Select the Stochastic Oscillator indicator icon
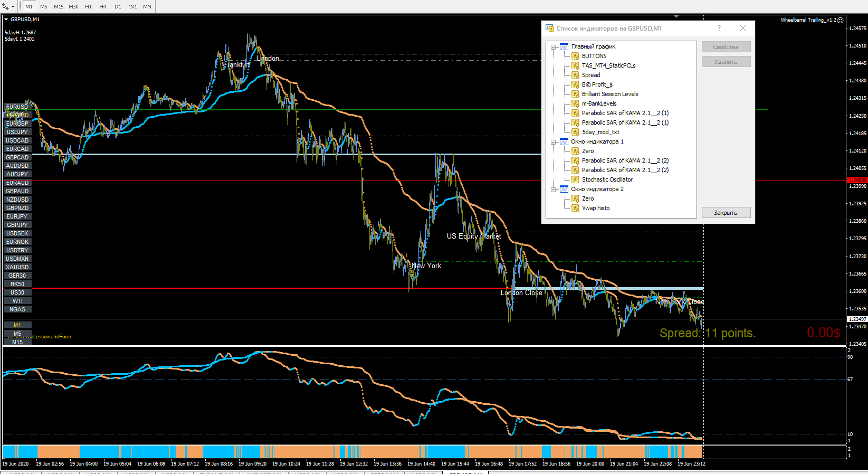This screenshot has height=474, width=868. click(575, 179)
